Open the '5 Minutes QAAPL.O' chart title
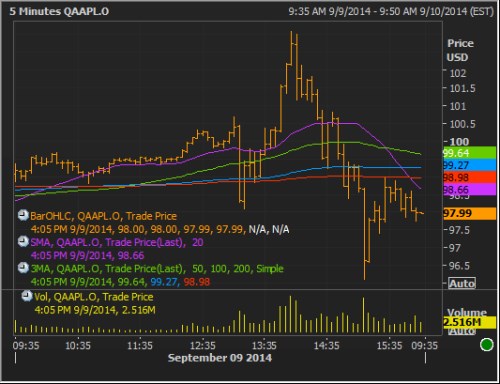The image size is (500, 384). tap(59, 11)
